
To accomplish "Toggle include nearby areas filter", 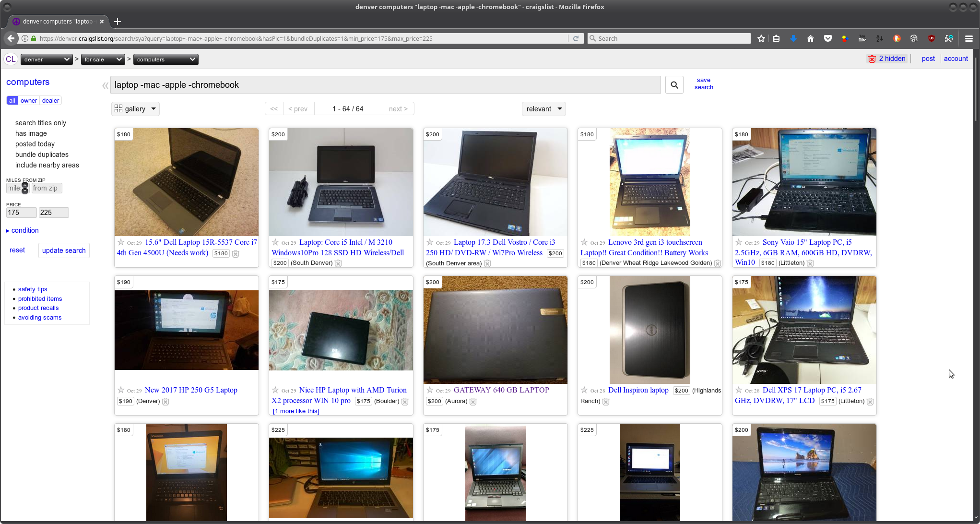I will point(47,165).
